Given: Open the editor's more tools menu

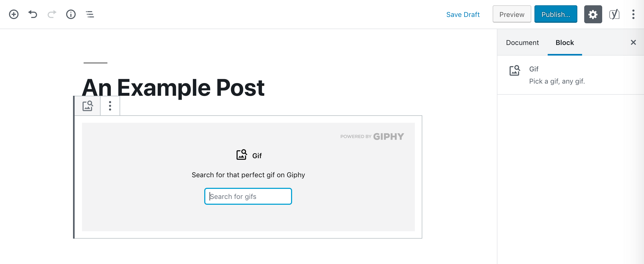Looking at the screenshot, I should (x=633, y=14).
